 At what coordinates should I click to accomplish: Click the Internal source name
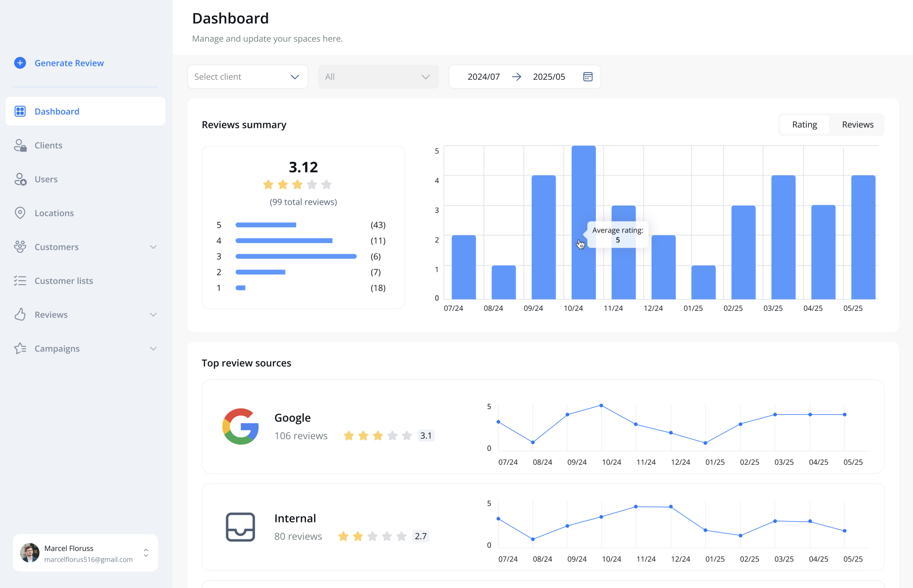point(295,518)
